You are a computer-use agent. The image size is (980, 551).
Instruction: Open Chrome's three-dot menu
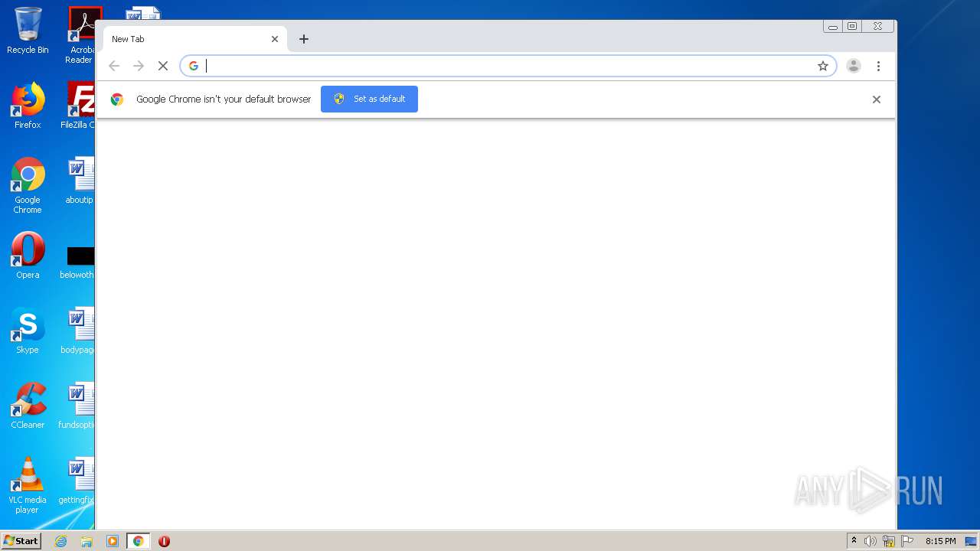click(878, 66)
